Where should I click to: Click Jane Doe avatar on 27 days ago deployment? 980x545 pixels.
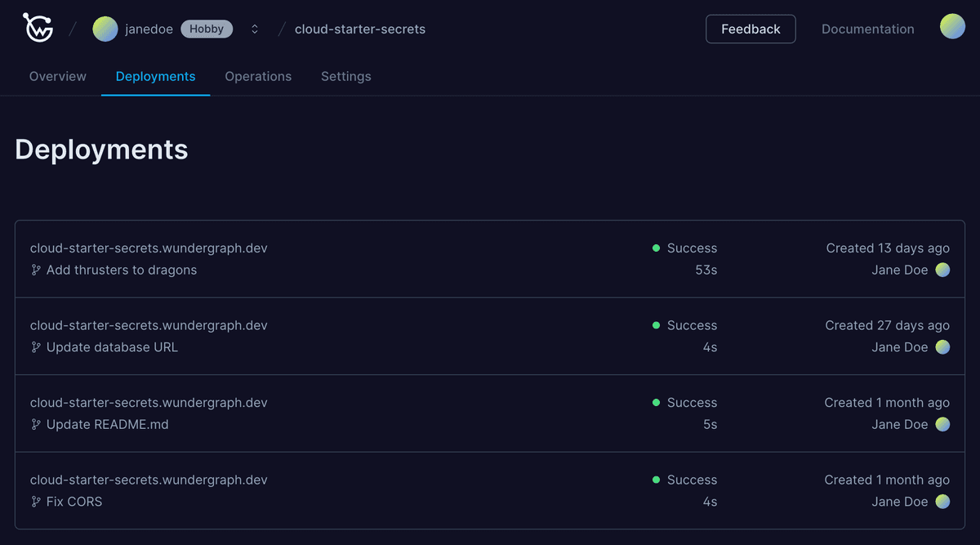(942, 347)
